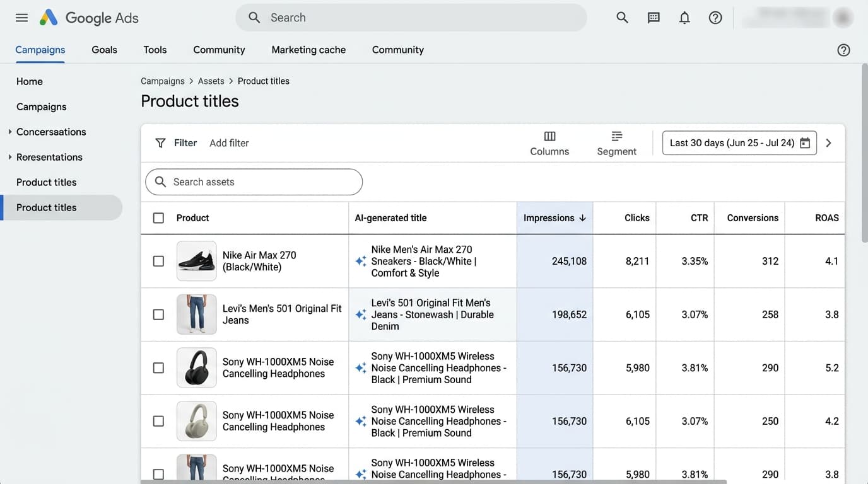This screenshot has height=484, width=868.
Task: Click the vertical page scrollbar
Action: (864, 153)
